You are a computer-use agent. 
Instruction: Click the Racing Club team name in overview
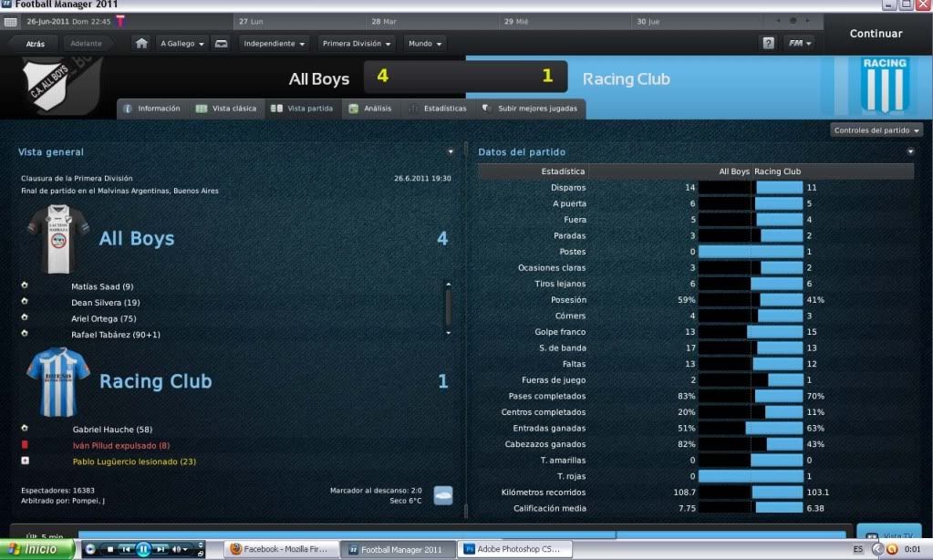pyautogui.click(x=155, y=381)
